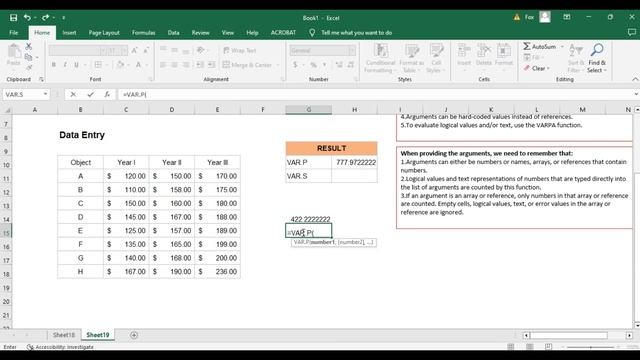This screenshot has height=360, width=640.
Task: Open the font name combo box
Action: point(78,50)
